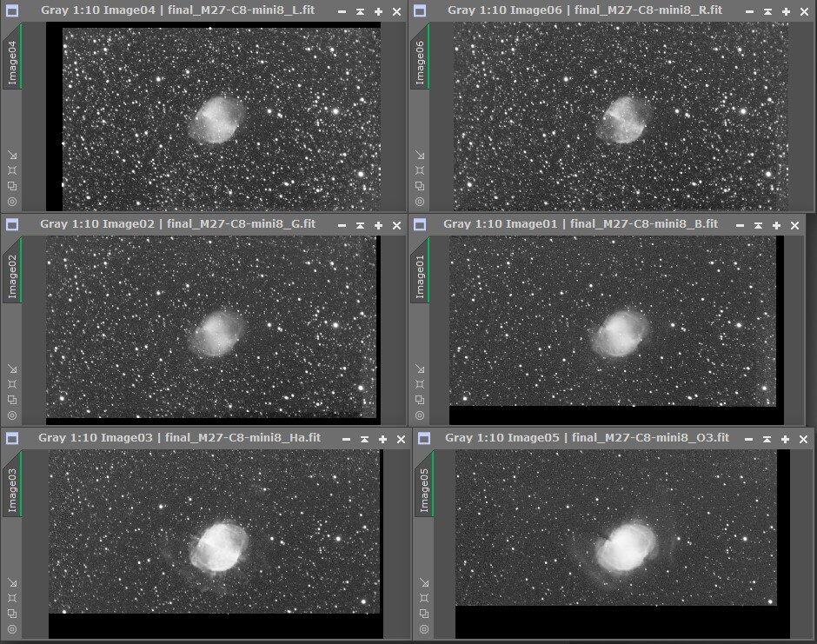Maximize the Image04 L.fit window
The height and width of the screenshot is (644, 817).
click(x=378, y=11)
